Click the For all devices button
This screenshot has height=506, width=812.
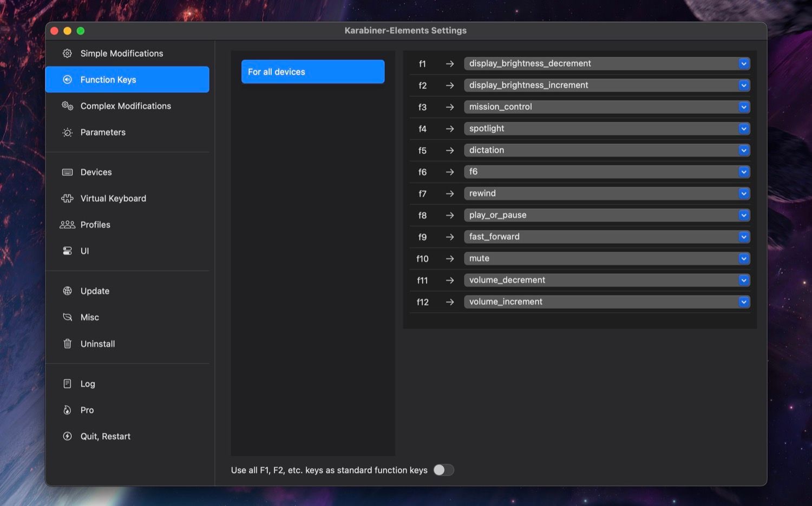[312, 71]
